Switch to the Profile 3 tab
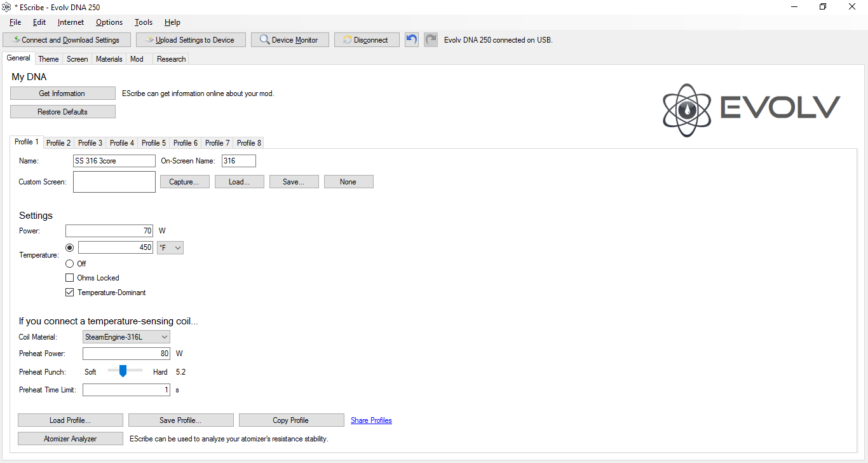This screenshot has height=463, width=868. [x=90, y=143]
